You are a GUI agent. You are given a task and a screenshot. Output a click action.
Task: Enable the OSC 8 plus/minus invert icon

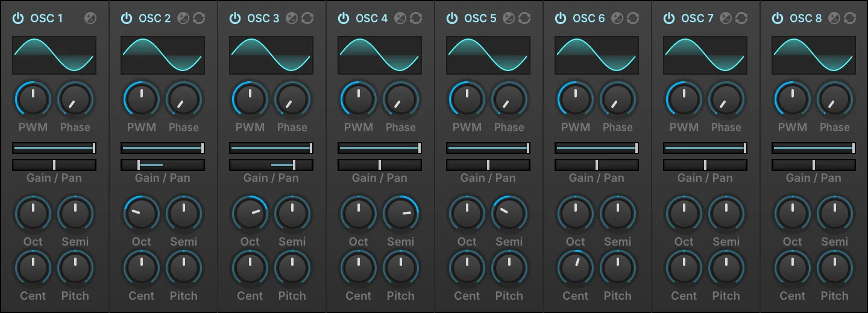tap(834, 19)
